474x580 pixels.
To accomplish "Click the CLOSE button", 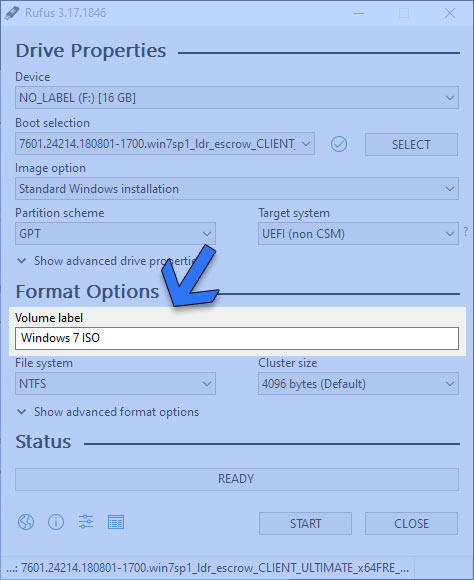I will [411, 523].
